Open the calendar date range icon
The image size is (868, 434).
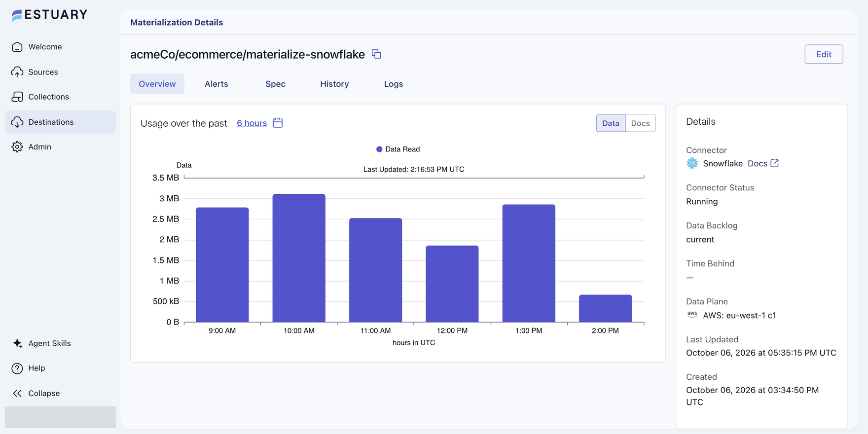tap(278, 123)
